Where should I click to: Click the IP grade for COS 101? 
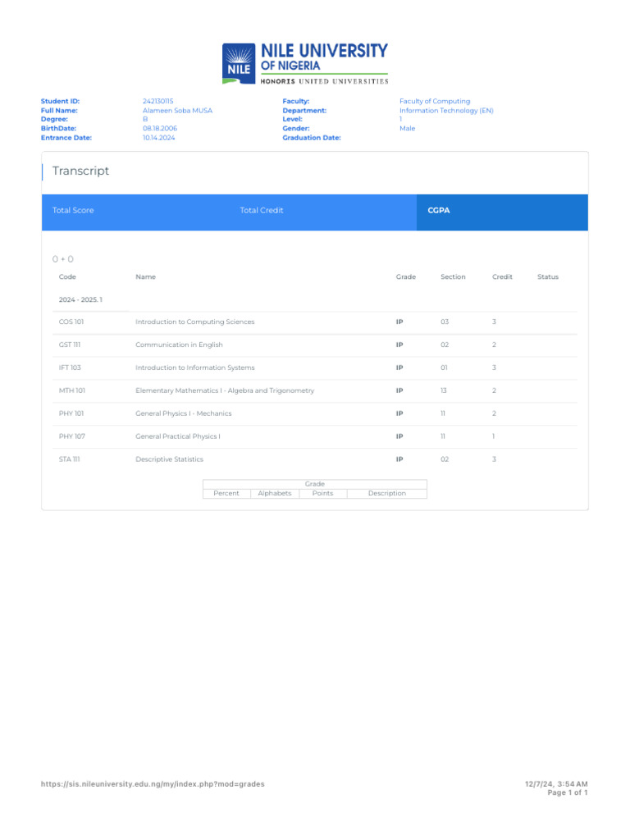399,322
